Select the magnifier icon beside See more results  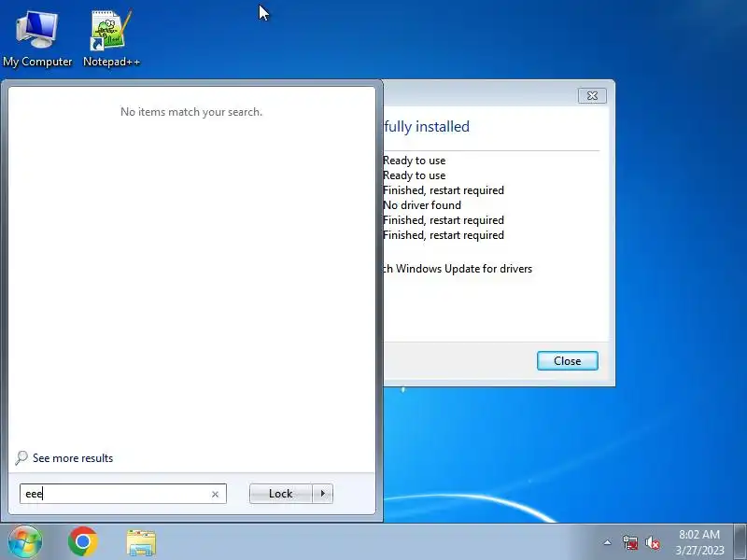click(21, 458)
